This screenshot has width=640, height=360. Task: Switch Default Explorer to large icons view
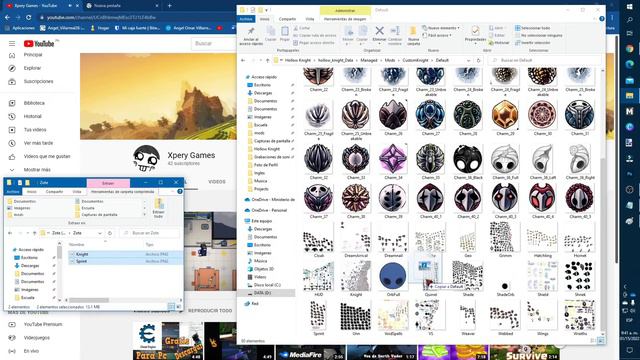[601, 340]
